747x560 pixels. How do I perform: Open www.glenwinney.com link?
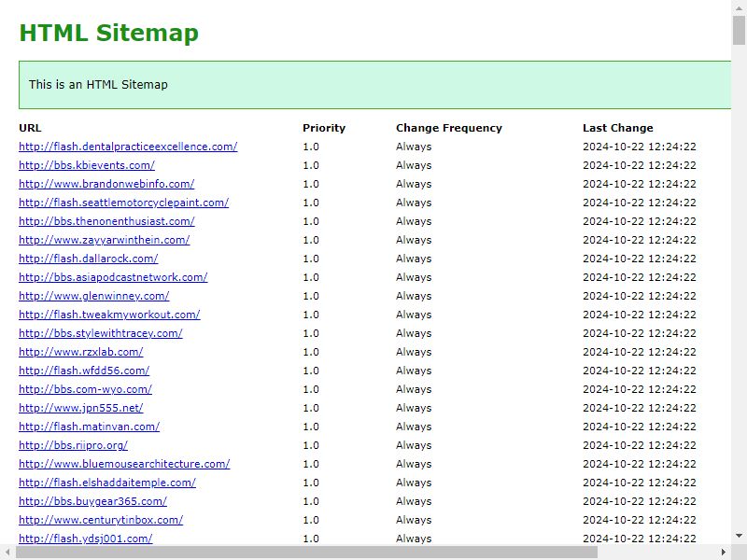click(94, 296)
